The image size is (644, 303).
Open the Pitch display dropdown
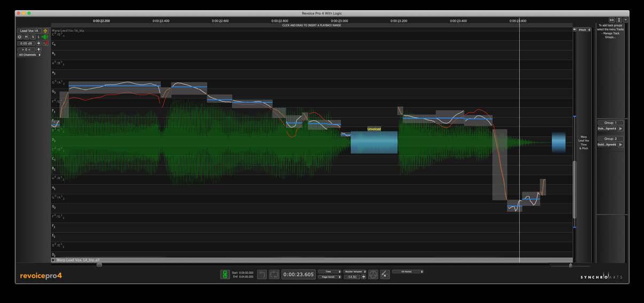(585, 30)
